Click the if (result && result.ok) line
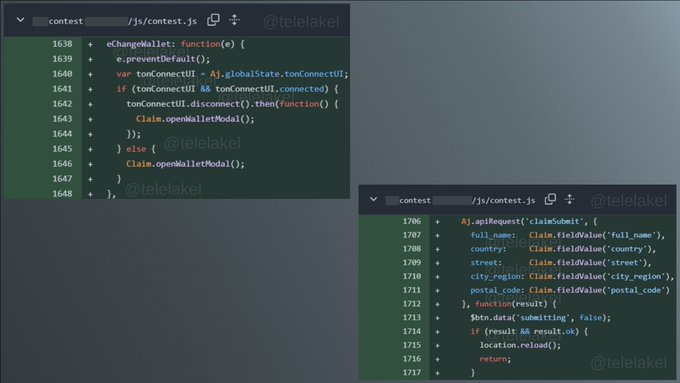This screenshot has width=680, height=383. click(529, 331)
